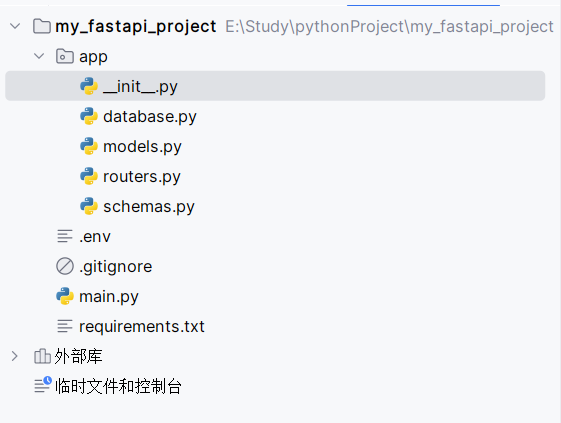Click the ignore-file icon beside .gitignore
The image size is (561, 423).
(x=65, y=266)
